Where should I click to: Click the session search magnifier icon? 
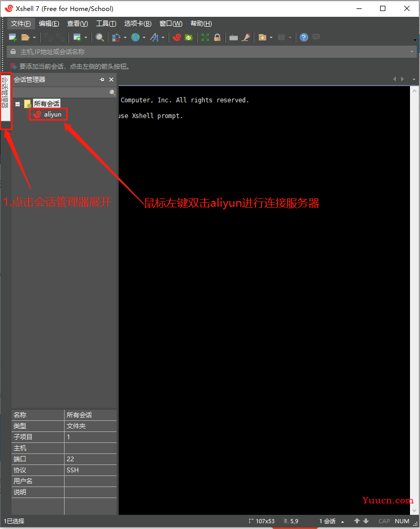[x=112, y=92]
